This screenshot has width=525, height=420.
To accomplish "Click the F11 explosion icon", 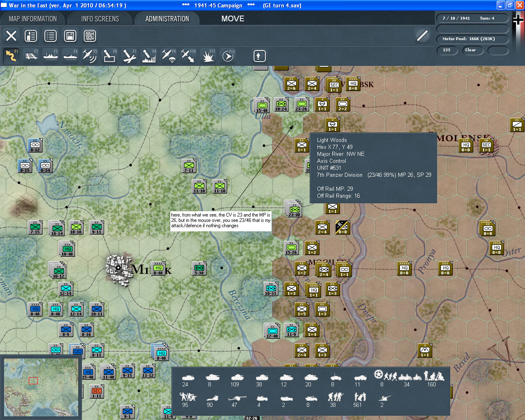I will tap(208, 56).
